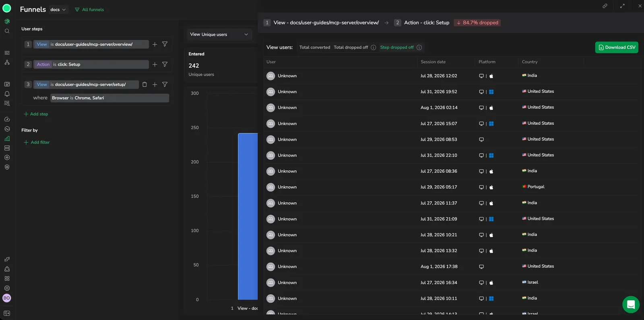Open the alerts bell icon in the sidebar

[7, 94]
